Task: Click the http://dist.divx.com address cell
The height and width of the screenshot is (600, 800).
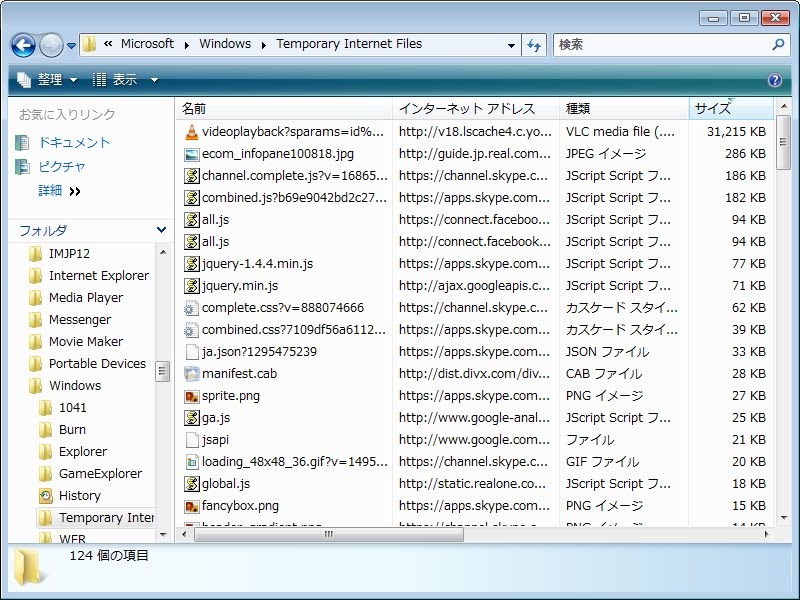Action: coord(474,373)
